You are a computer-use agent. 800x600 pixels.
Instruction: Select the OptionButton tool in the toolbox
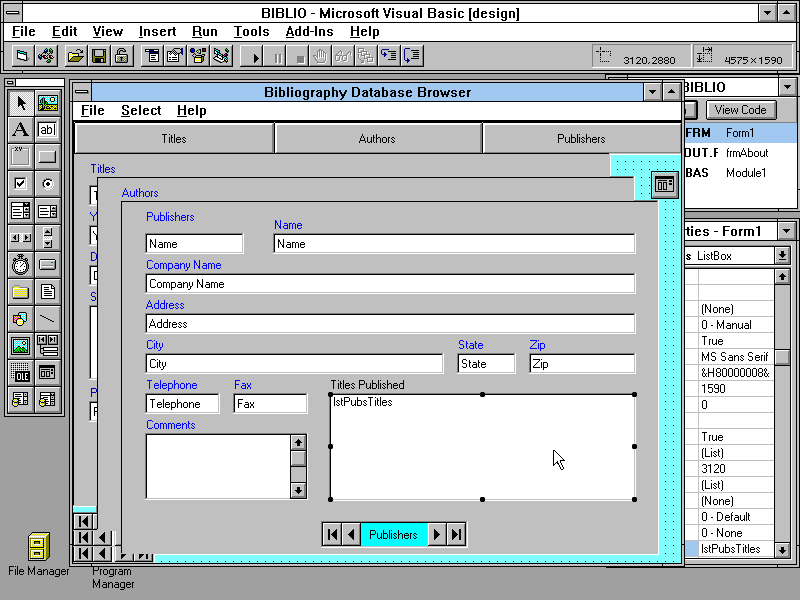(x=47, y=184)
